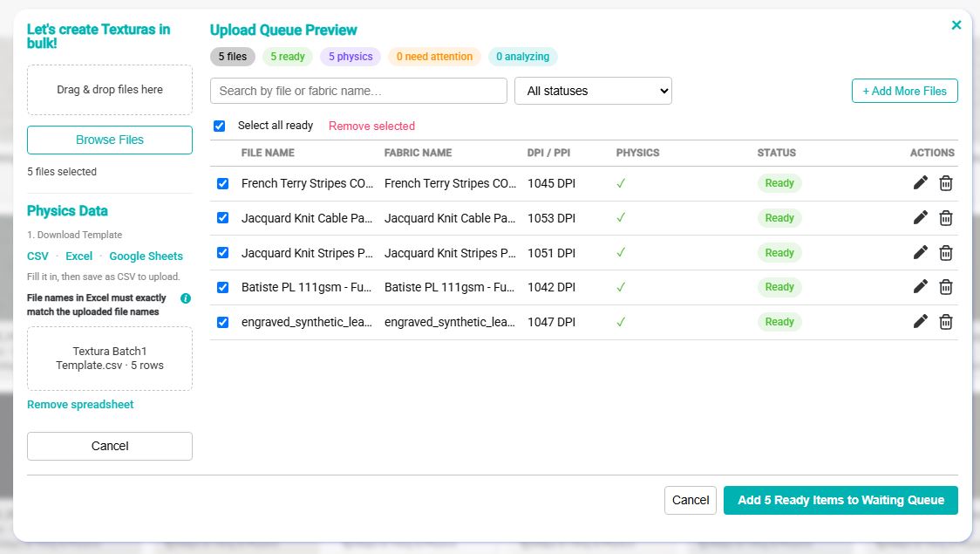
Task: Download the CSV template
Action: click(37, 256)
